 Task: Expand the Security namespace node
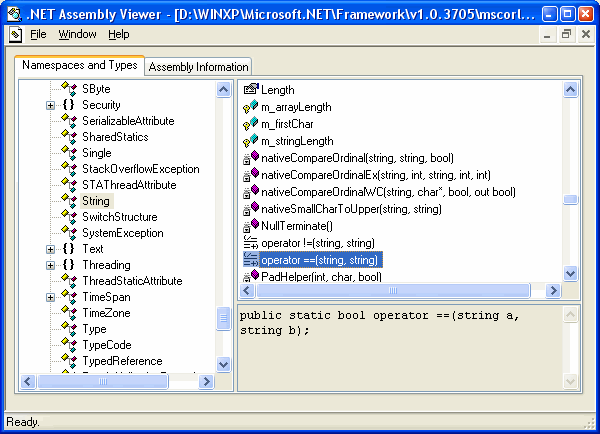tap(50, 105)
